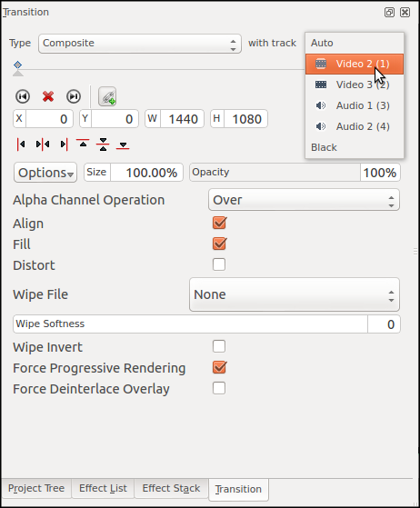The width and height of the screenshot is (420, 508).
Task: Click the Opacity slider
Action: [275, 173]
